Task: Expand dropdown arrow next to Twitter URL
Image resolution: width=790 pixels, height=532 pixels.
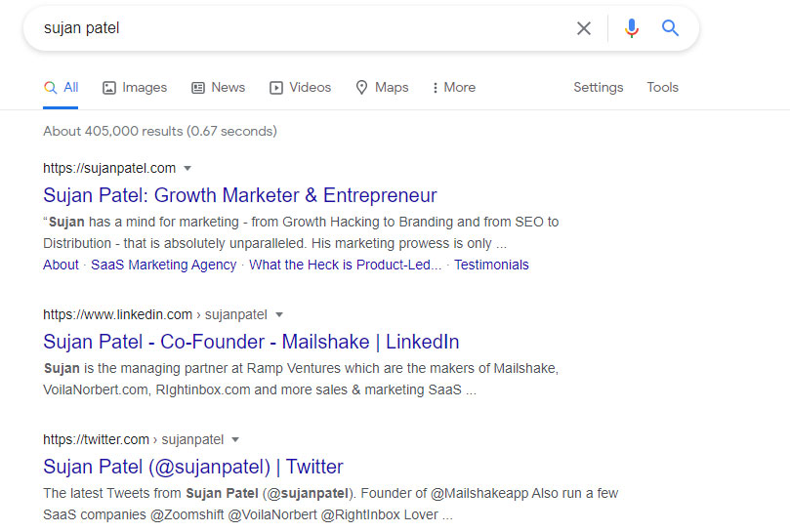Action: 235,439
